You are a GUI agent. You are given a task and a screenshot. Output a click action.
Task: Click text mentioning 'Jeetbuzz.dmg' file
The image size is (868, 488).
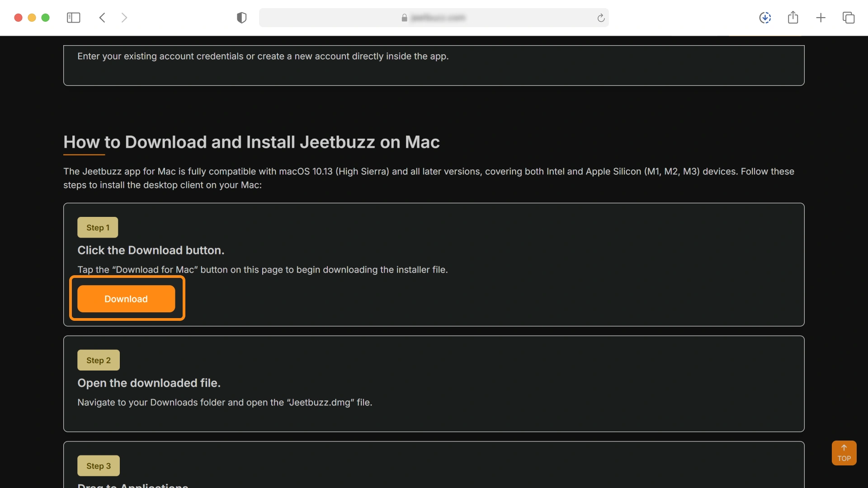click(225, 403)
